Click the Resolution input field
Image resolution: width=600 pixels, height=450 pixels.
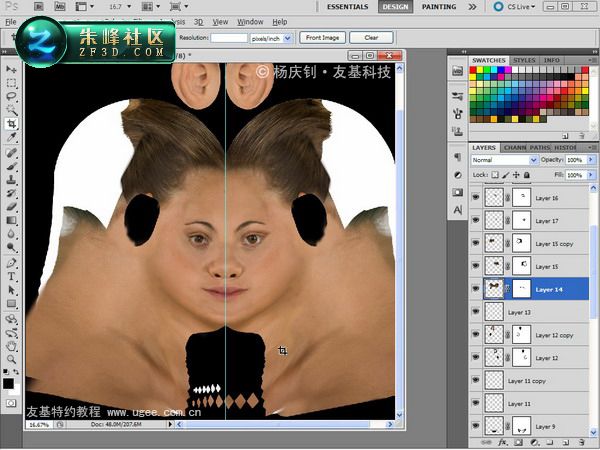229,38
